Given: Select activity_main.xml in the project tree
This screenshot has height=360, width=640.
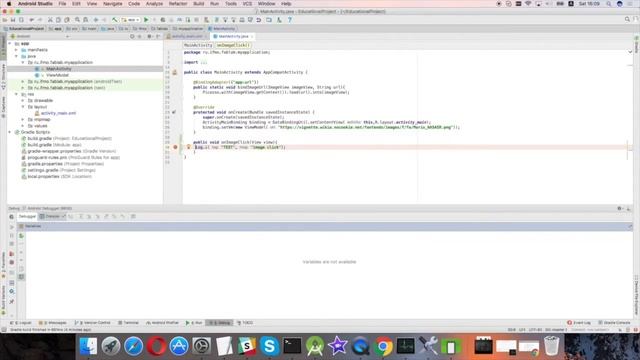Looking at the screenshot, I should 58,113.
